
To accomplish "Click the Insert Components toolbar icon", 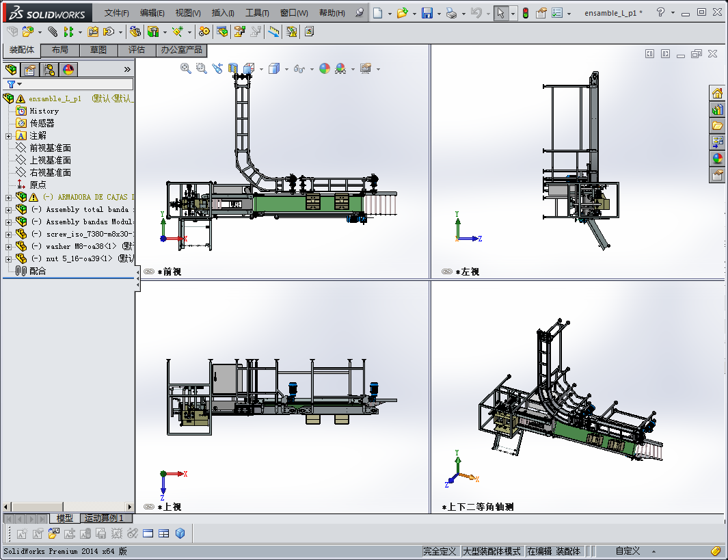I will [x=28, y=31].
